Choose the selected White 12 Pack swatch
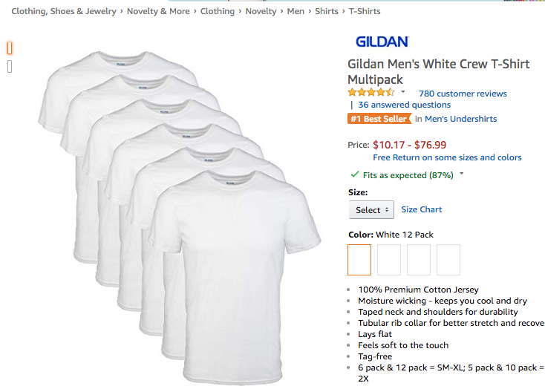The image size is (545, 392). point(359,260)
